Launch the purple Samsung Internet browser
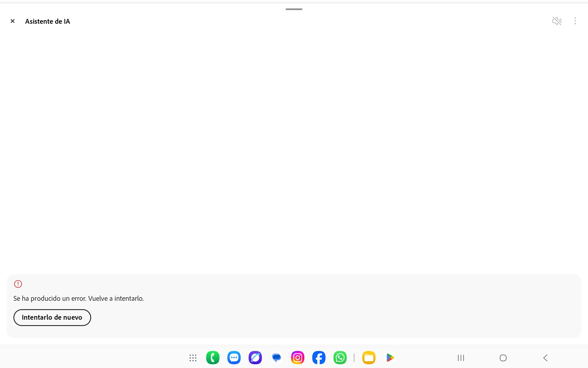 pos(255,358)
